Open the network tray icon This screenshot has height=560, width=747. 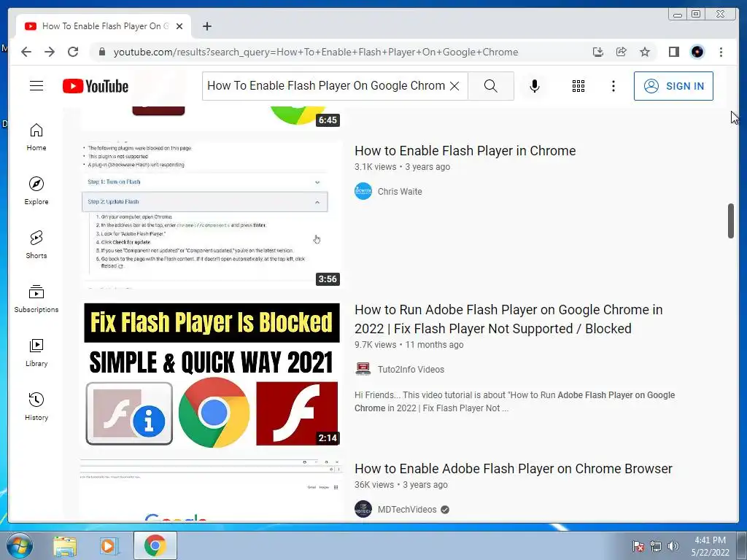(656, 546)
